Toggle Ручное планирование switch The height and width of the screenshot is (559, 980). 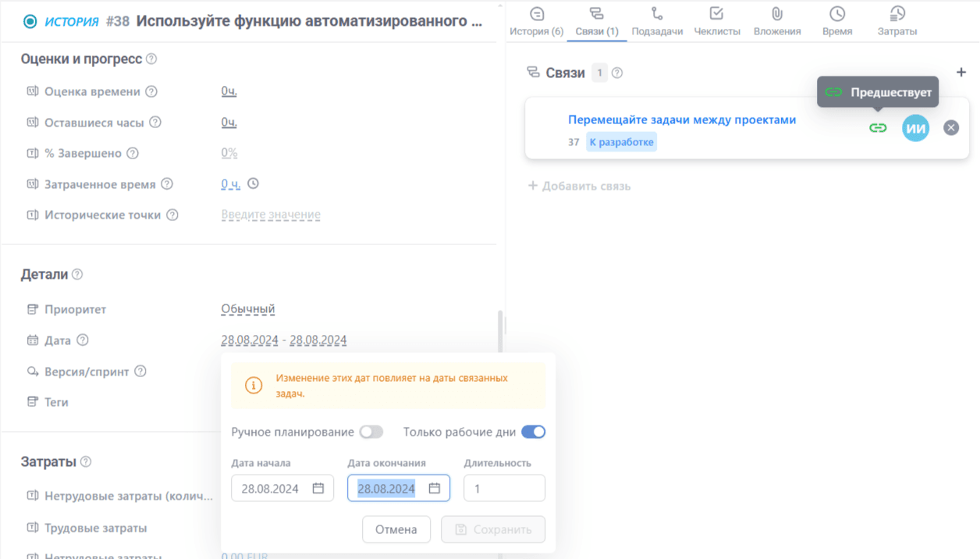(x=371, y=432)
